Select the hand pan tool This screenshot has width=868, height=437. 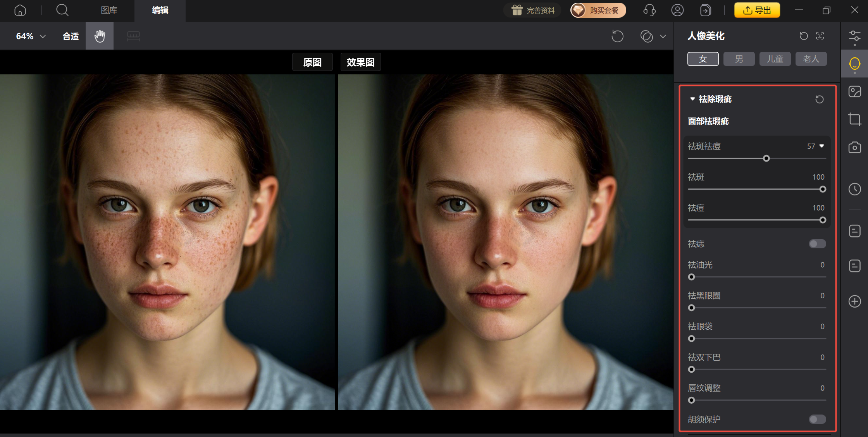coord(100,36)
